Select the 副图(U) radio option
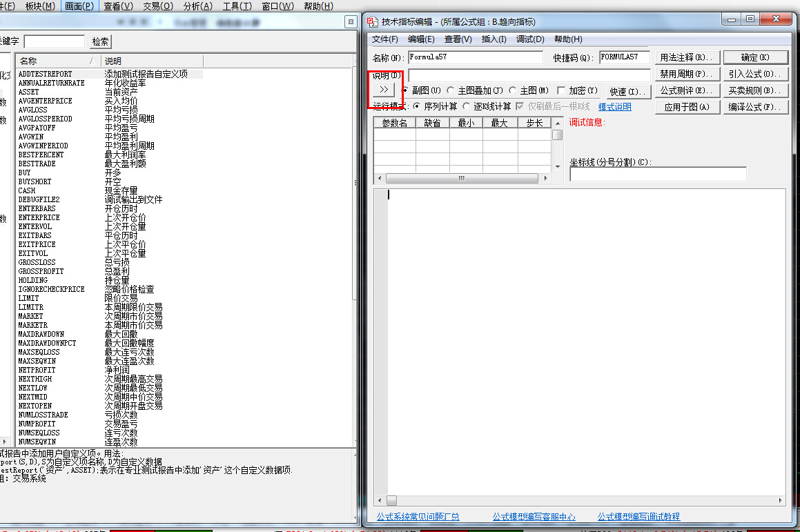The width and height of the screenshot is (800, 532). click(x=407, y=90)
